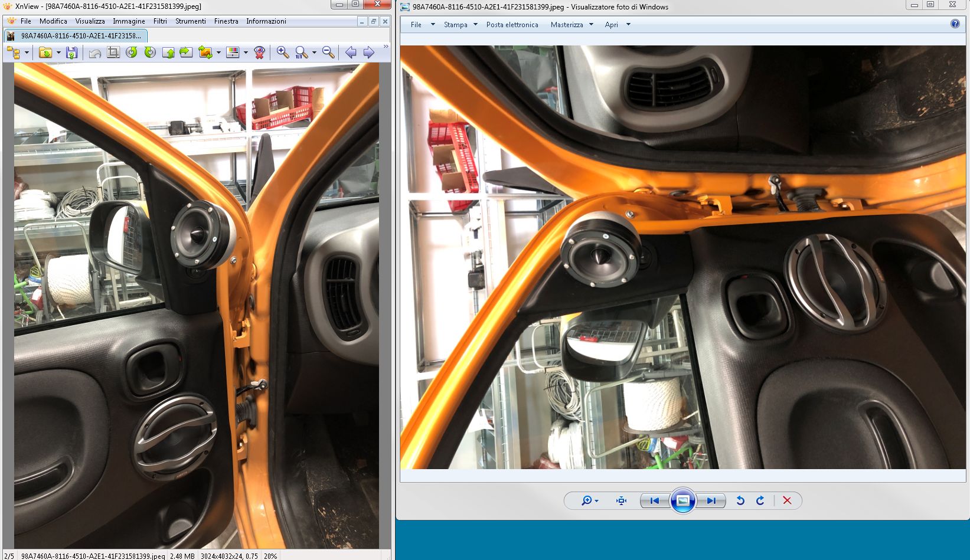This screenshot has height=560, width=970.
Task: Click the 3024x4032x24 dimensions status text
Action: [x=229, y=556]
